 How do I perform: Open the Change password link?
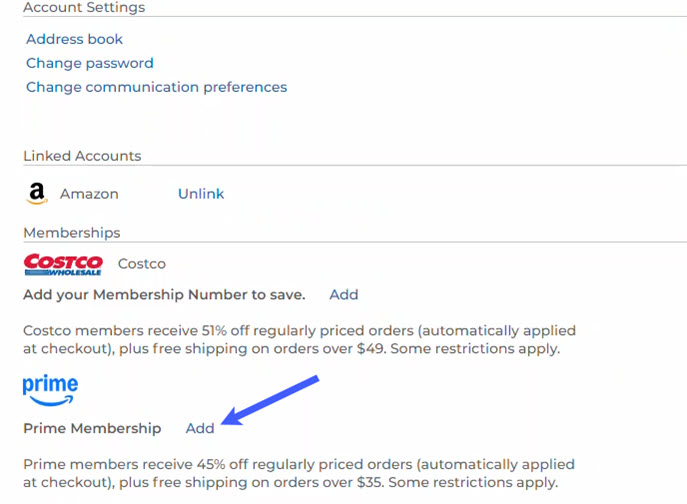point(89,63)
